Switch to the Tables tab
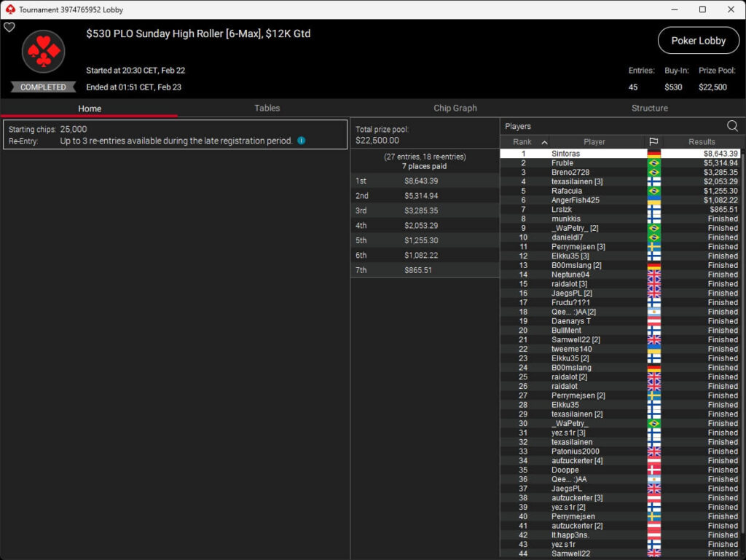 click(x=267, y=108)
